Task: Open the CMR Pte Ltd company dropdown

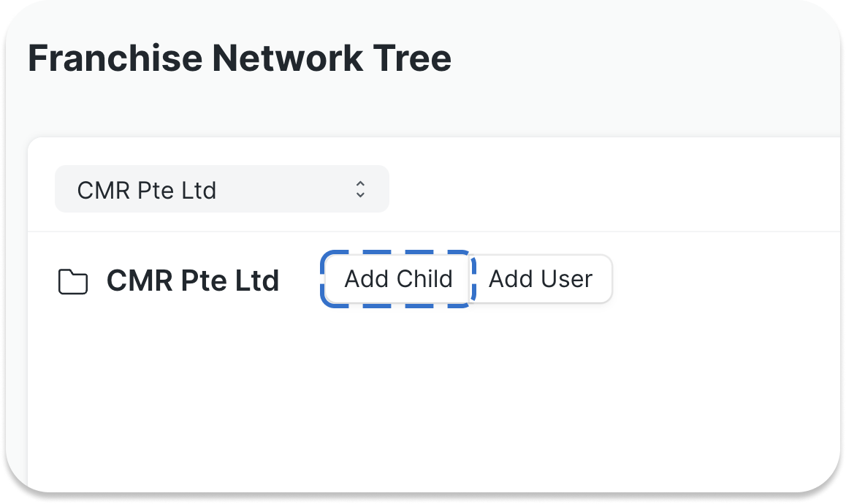Action: [x=222, y=189]
